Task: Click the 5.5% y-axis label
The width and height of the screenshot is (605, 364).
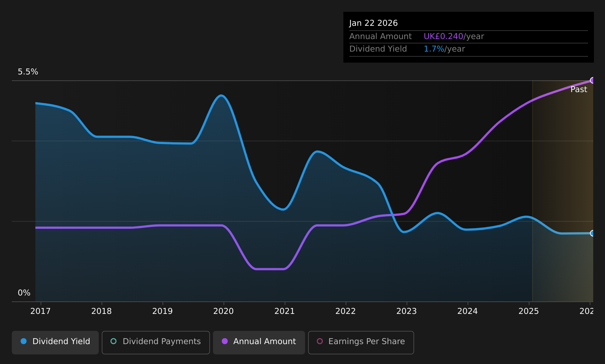Action: pyautogui.click(x=28, y=72)
